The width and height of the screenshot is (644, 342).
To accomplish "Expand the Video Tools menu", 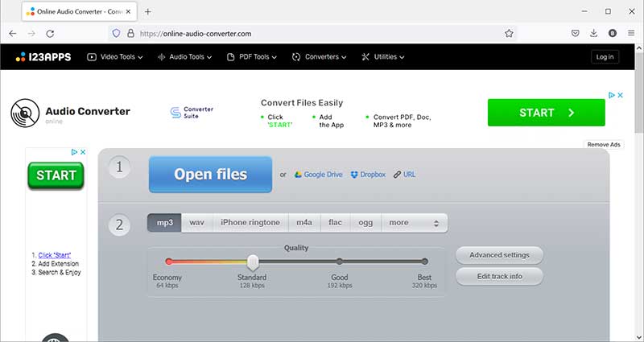I will [115, 57].
